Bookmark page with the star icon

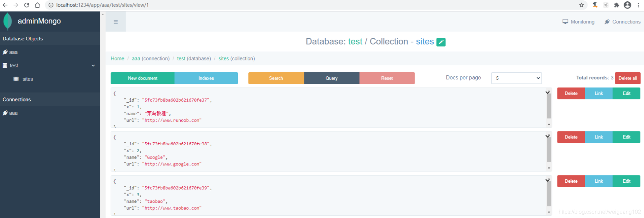click(x=581, y=5)
